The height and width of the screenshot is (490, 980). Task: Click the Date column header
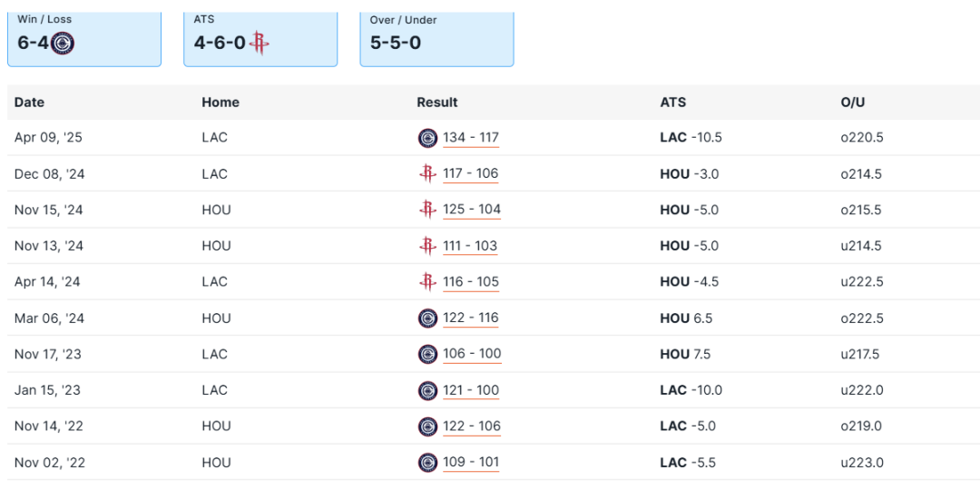pos(29,103)
